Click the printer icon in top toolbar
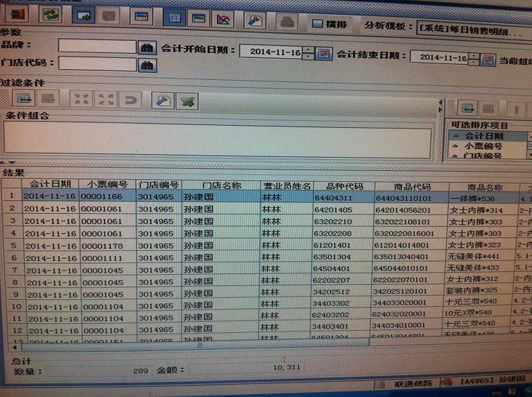This screenshot has width=532, height=397. click(x=287, y=21)
